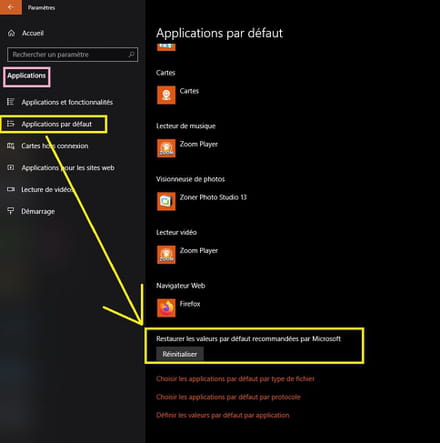Change the music player Zoom Player icon
Image resolution: width=440 pixels, height=443 pixels.
[166, 148]
